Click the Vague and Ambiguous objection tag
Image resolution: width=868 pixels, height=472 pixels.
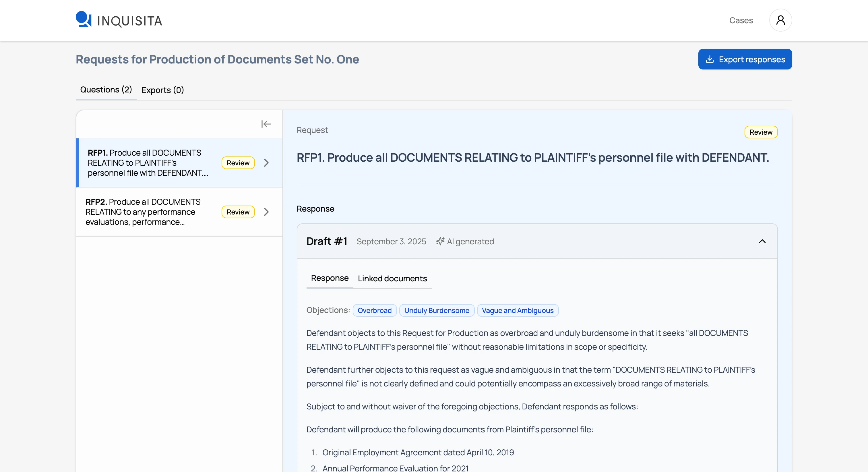pyautogui.click(x=517, y=311)
